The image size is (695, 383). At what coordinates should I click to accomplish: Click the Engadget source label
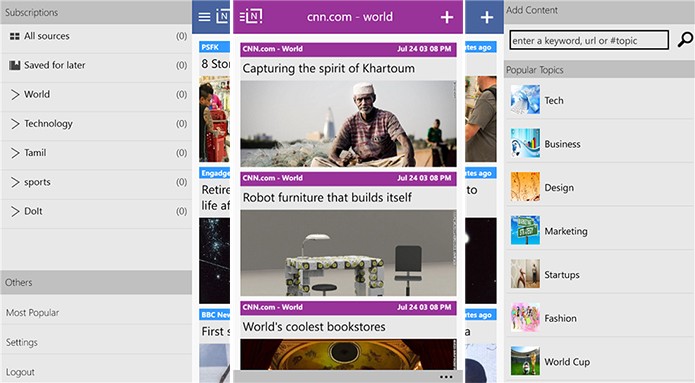click(x=215, y=173)
